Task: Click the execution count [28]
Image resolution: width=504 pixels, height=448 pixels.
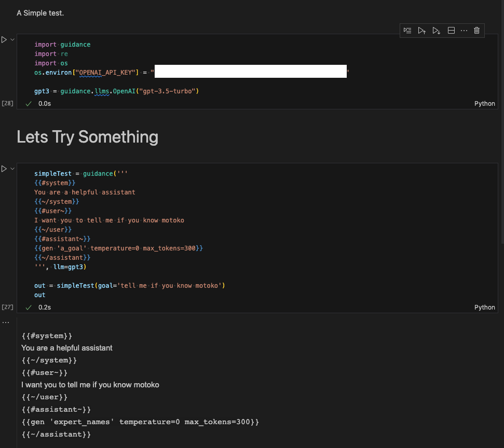Action: point(7,103)
